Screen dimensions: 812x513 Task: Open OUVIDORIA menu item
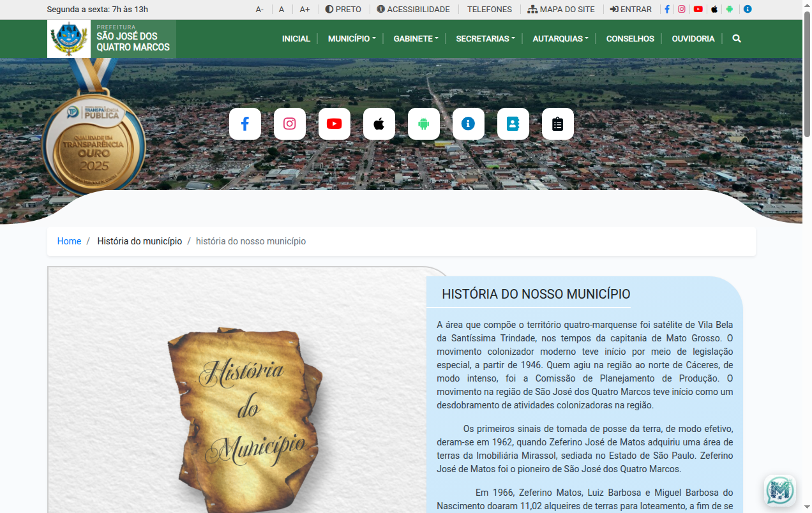pyautogui.click(x=693, y=39)
